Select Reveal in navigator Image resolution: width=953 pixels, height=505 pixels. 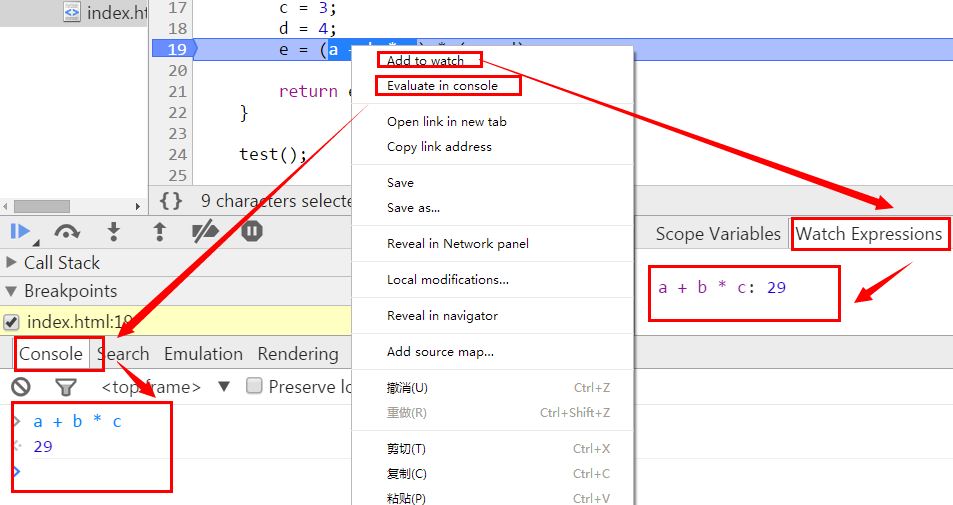point(442,315)
